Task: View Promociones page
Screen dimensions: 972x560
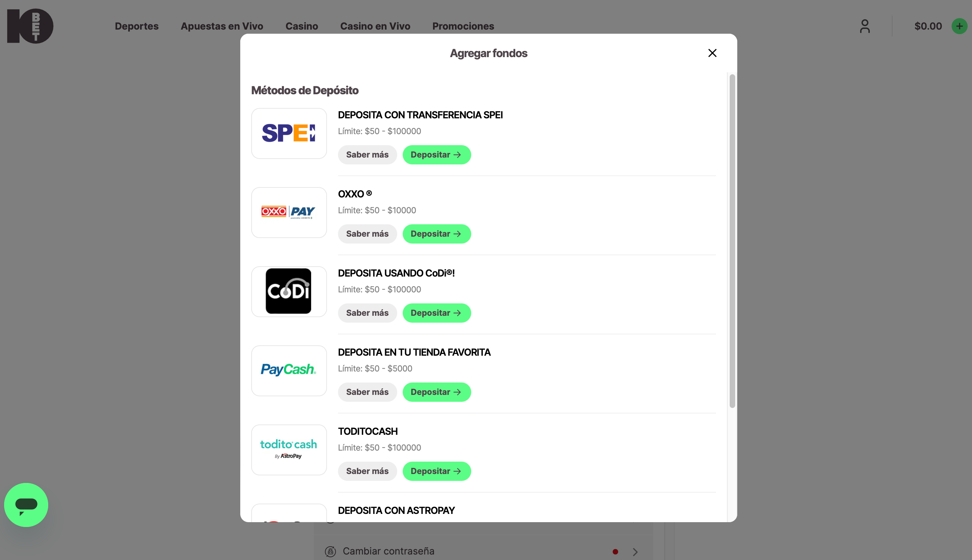Action: tap(463, 26)
